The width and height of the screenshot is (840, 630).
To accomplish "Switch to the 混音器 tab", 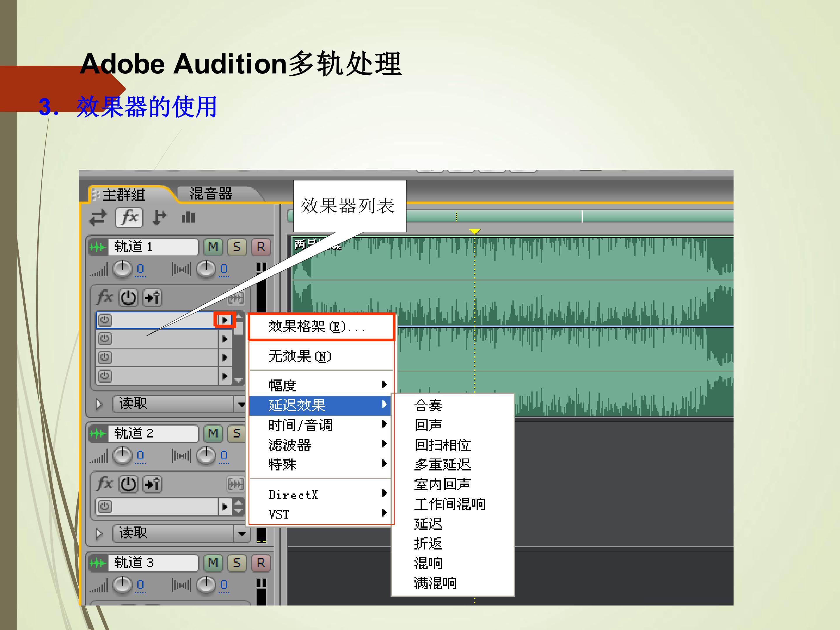I will pos(211,194).
